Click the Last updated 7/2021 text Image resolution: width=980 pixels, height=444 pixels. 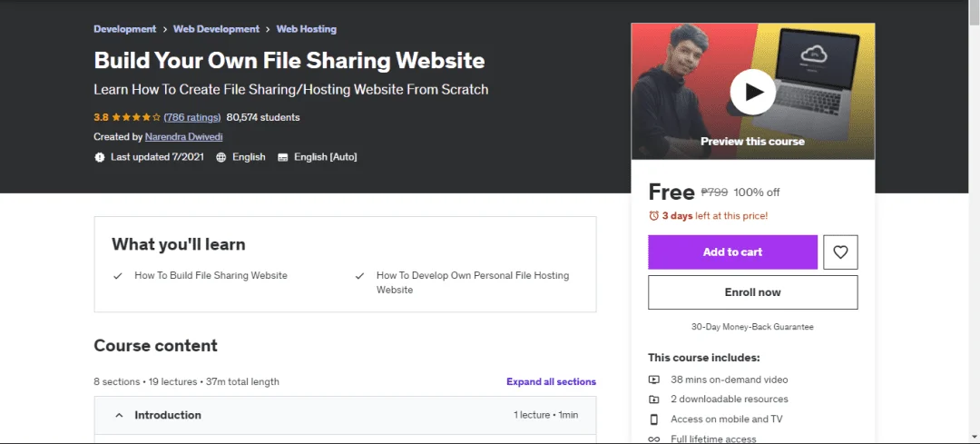158,157
